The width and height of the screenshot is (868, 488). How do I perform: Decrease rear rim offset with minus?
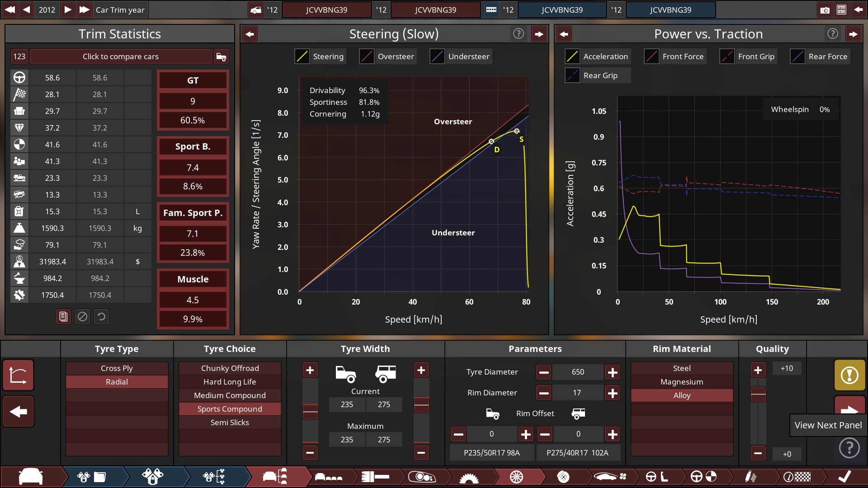point(545,434)
